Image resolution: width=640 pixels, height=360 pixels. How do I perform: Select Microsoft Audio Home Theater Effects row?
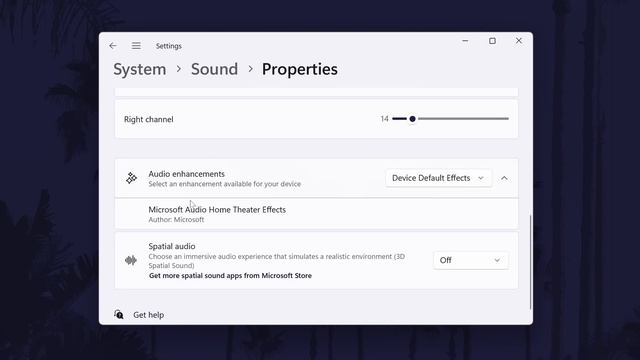click(316, 213)
